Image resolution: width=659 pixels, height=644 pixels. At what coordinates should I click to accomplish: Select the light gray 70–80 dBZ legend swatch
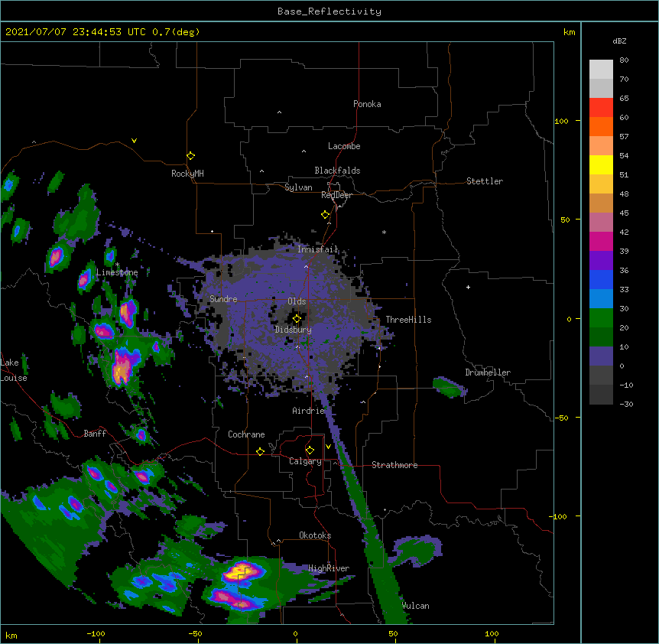coord(601,69)
